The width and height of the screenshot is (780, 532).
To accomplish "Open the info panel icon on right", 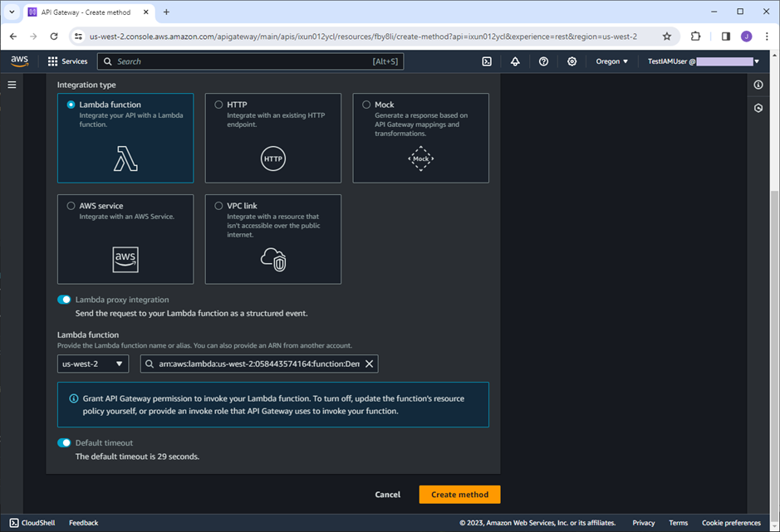I will pyautogui.click(x=758, y=85).
